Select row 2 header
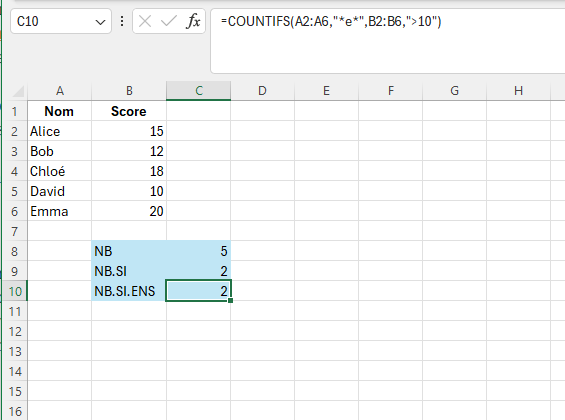 [14, 131]
